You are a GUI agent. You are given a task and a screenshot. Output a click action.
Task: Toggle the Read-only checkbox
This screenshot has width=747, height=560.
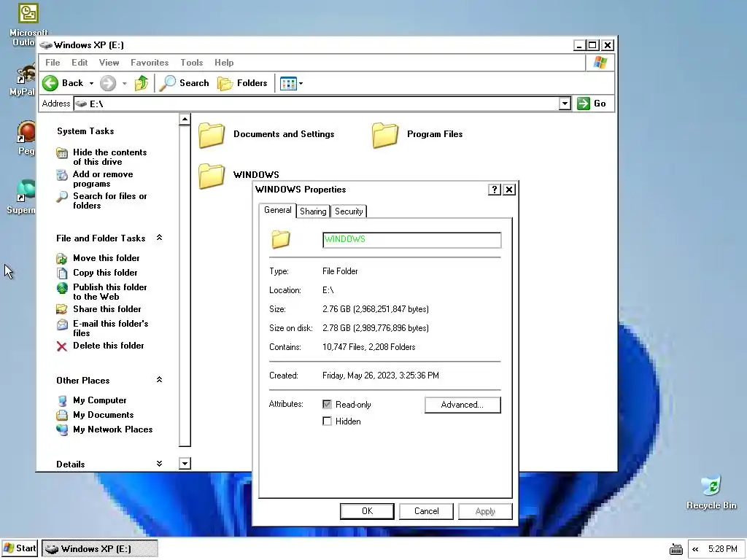(x=327, y=404)
